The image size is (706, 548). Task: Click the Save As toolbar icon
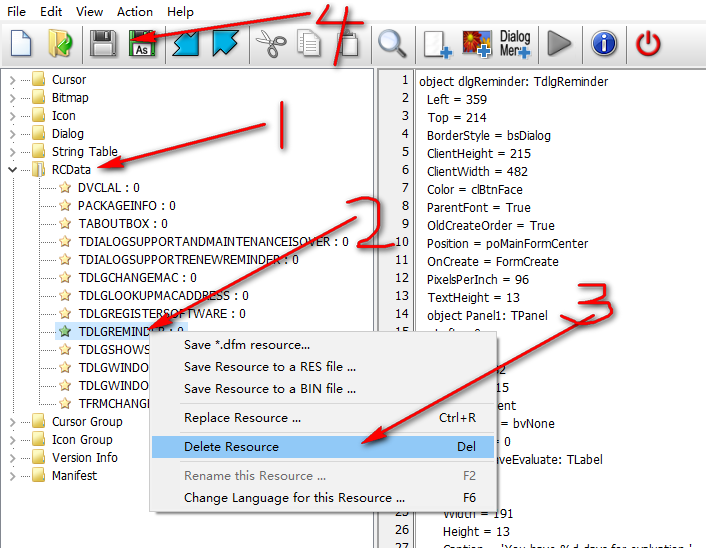click(x=142, y=43)
